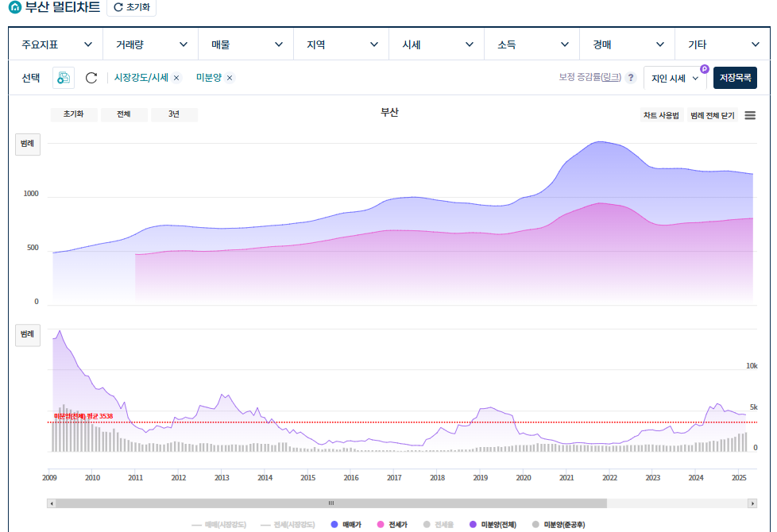Click the 2021 label on the x-axis
Viewport: 777px width, 532px height.
pyautogui.click(x=566, y=477)
